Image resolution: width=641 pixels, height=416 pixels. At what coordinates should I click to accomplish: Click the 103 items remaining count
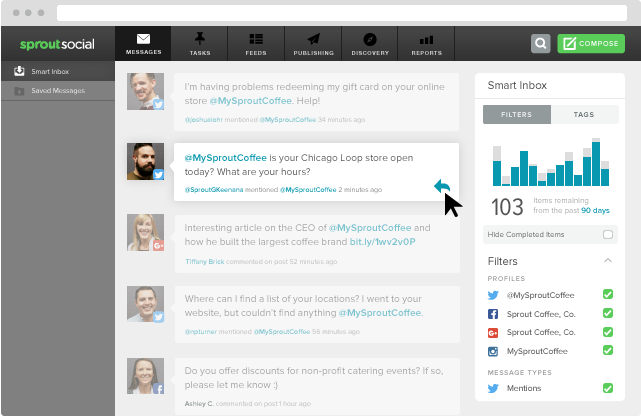tap(507, 207)
